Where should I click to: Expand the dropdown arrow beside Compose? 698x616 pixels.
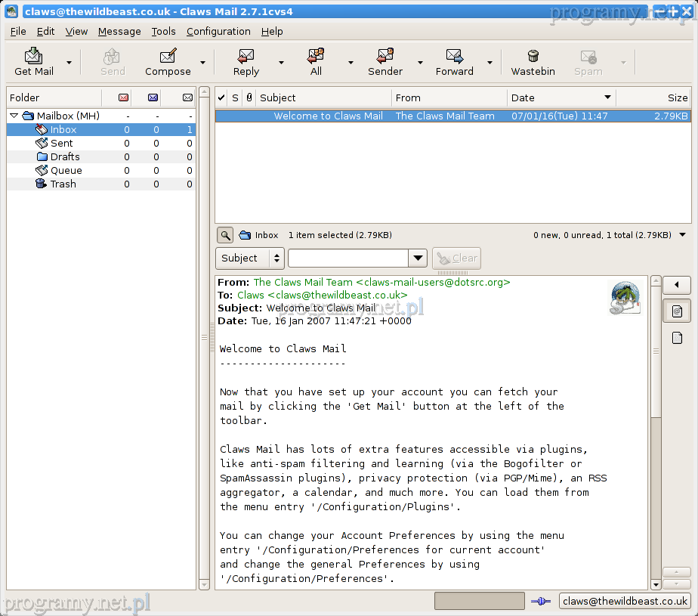(202, 63)
